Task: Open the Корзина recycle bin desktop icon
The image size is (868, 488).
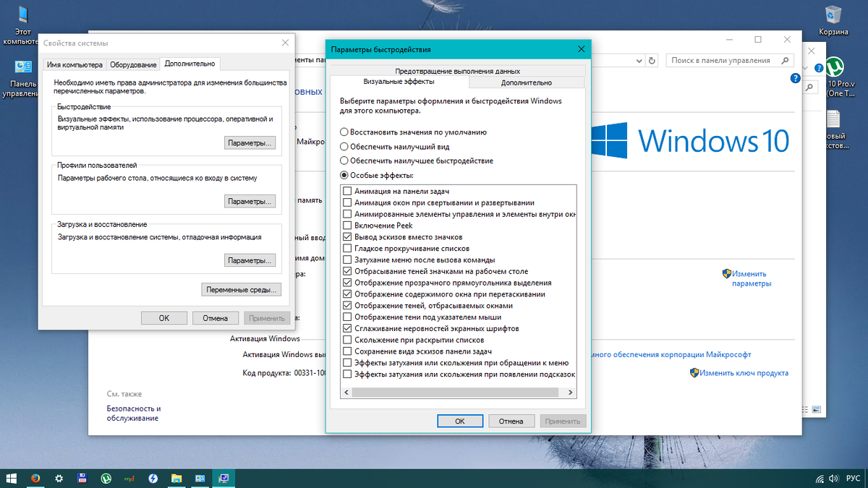Action: tap(833, 21)
